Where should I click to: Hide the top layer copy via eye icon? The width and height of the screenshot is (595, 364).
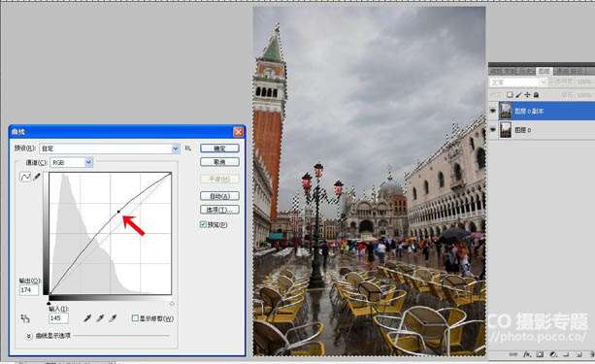coord(493,111)
